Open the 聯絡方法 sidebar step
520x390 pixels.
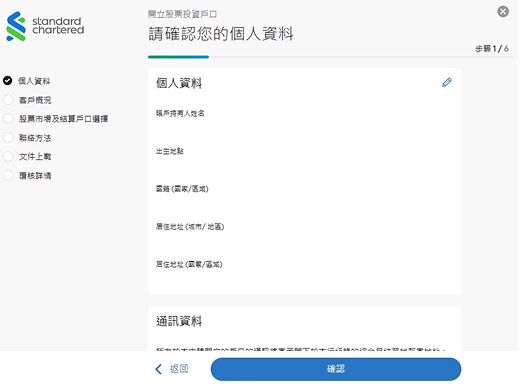pyautogui.click(x=35, y=138)
